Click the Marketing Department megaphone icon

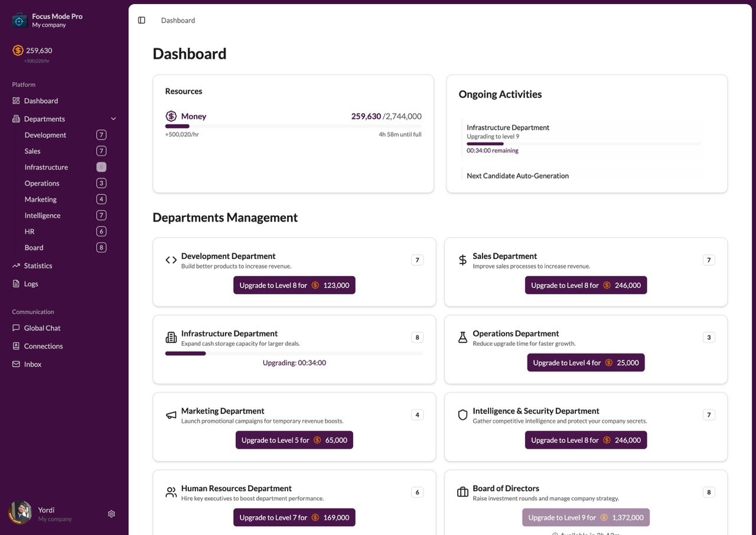tap(170, 414)
